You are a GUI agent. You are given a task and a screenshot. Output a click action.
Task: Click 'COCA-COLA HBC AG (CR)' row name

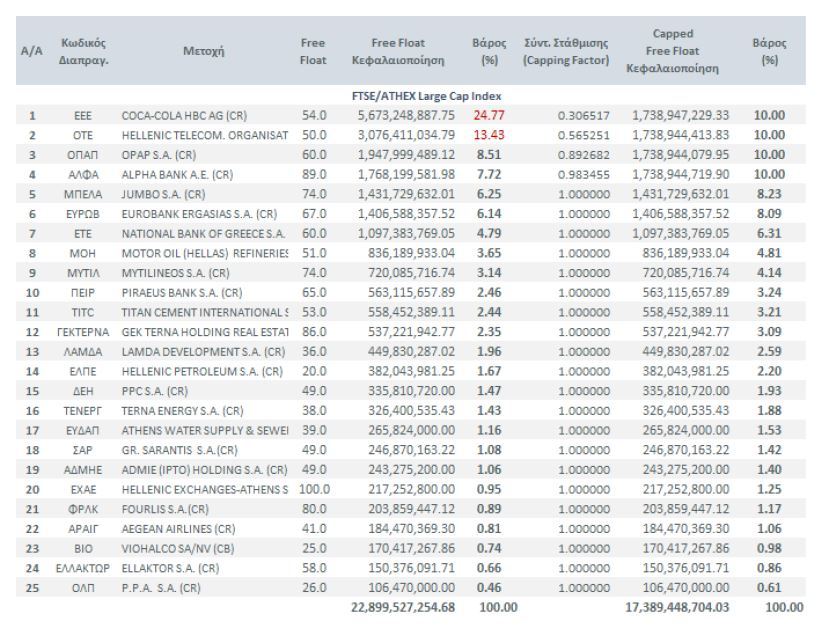(x=184, y=116)
